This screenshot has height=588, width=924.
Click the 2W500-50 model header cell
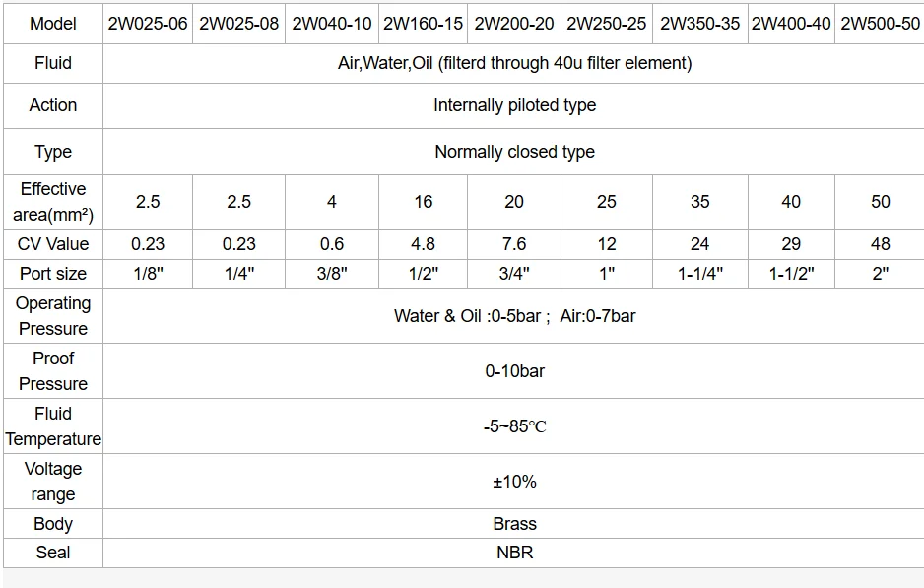coord(880,23)
